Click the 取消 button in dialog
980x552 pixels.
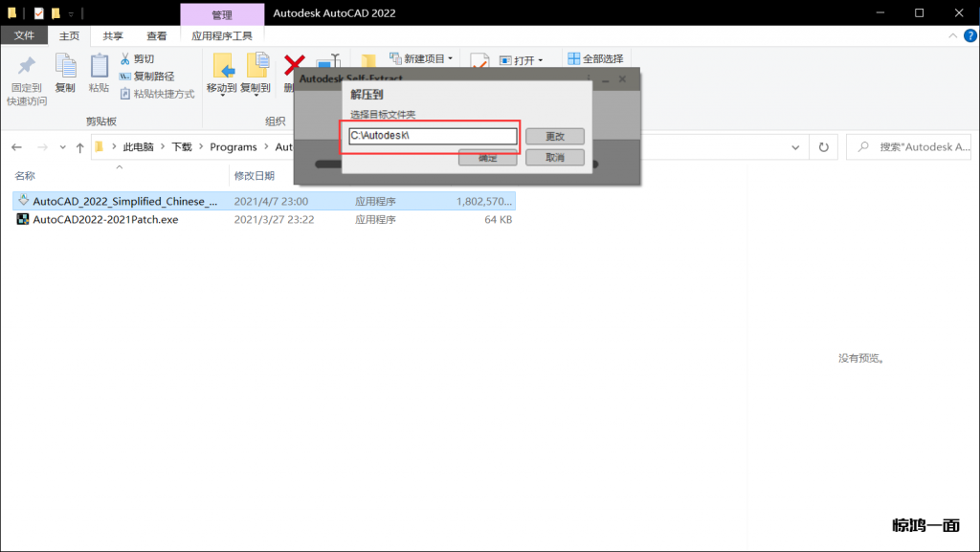[554, 157]
